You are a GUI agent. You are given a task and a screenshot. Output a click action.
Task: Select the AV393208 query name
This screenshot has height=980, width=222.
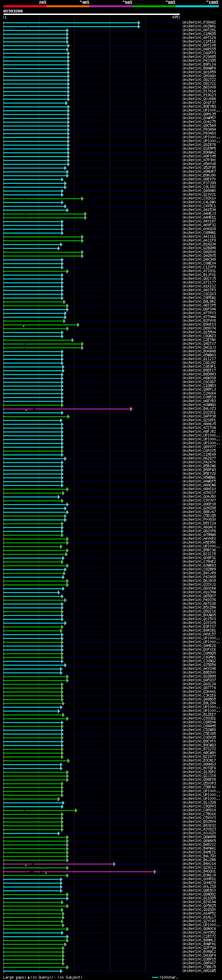[13, 11]
